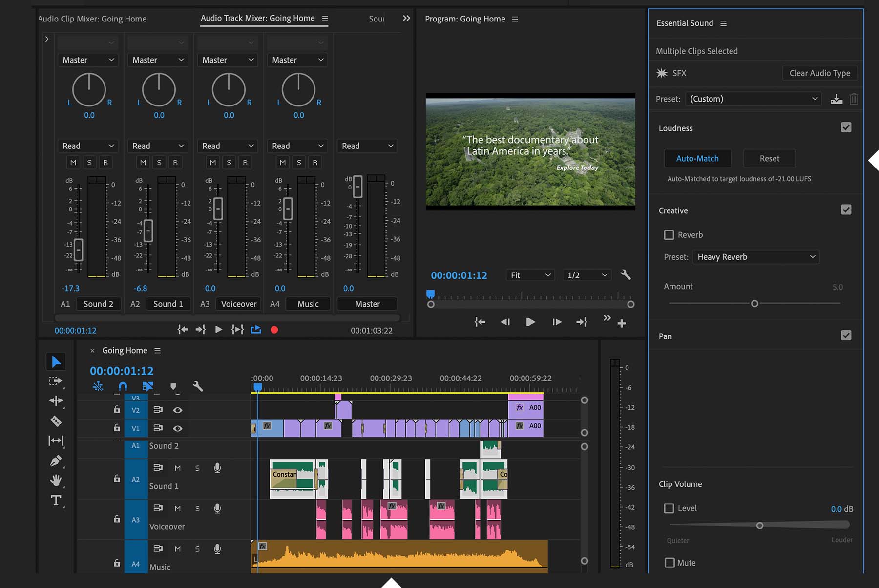Click the Clear Audio Type button
Image resolution: width=879 pixels, height=588 pixels.
pyautogui.click(x=819, y=73)
